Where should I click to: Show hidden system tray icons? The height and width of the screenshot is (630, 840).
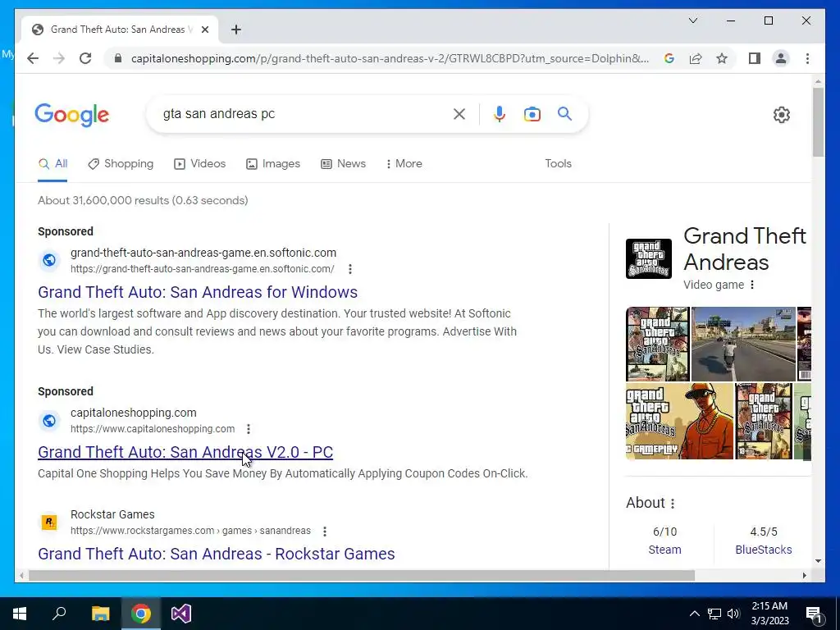point(694,614)
